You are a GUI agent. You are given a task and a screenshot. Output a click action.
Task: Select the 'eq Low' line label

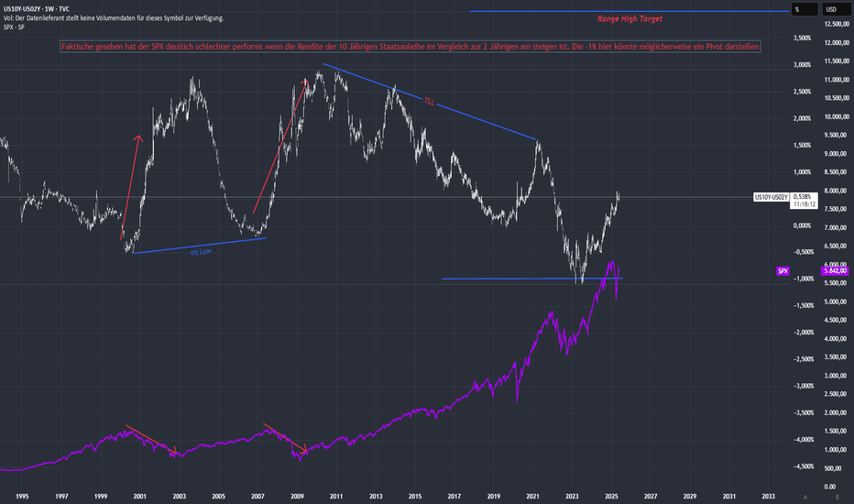(201, 252)
